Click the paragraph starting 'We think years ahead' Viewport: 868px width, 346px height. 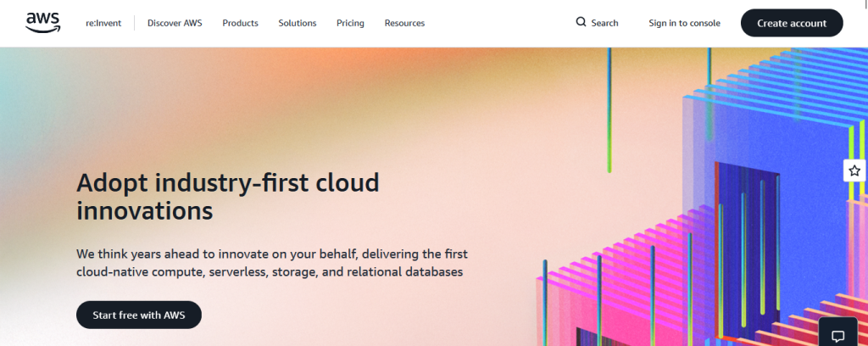pyautogui.click(x=272, y=263)
